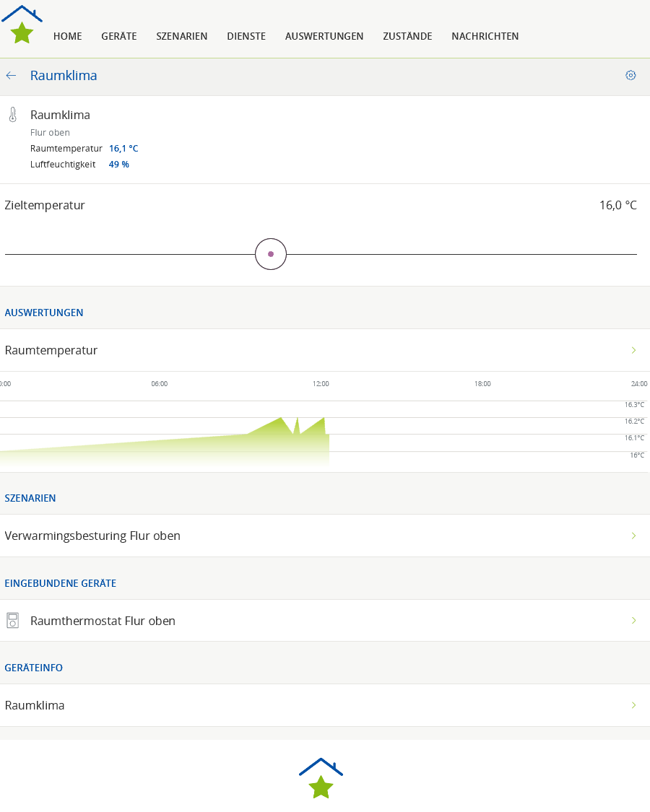This screenshot has height=812, width=650.
Task: Select DIENSTE from the navigation bar
Action: point(246,36)
